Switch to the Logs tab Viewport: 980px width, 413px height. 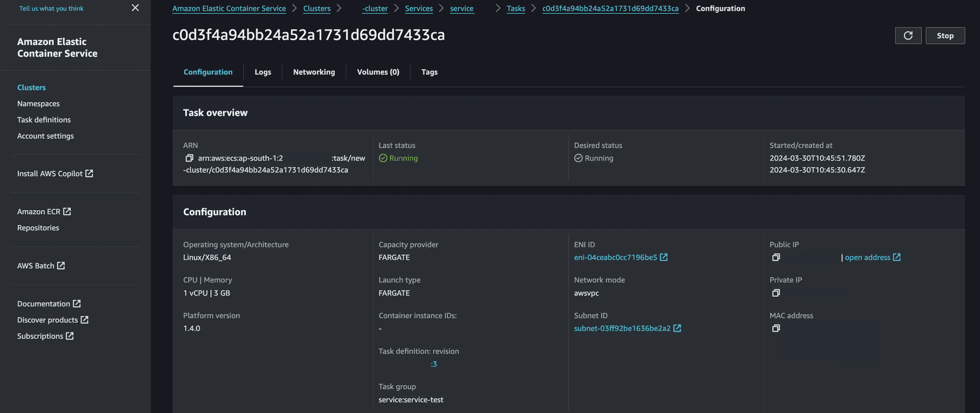point(263,72)
